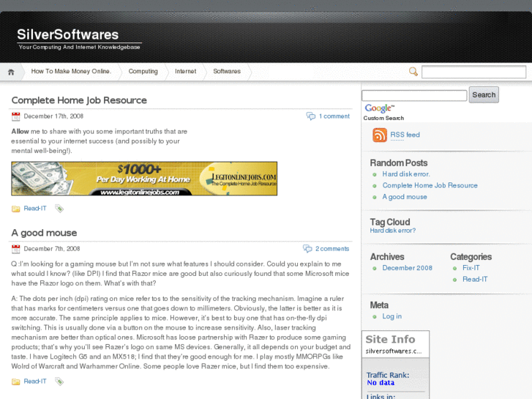Image resolution: width=532 pixels, height=399 pixels.
Task: Open December 2008 archive
Action: point(407,268)
